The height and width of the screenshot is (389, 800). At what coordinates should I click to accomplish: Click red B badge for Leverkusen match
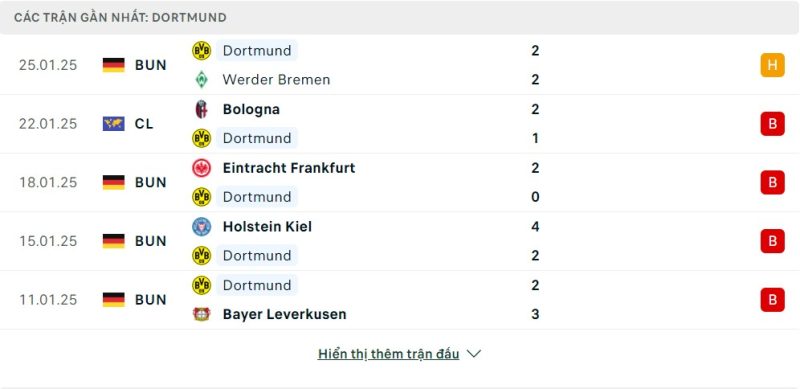pyautogui.click(x=772, y=300)
